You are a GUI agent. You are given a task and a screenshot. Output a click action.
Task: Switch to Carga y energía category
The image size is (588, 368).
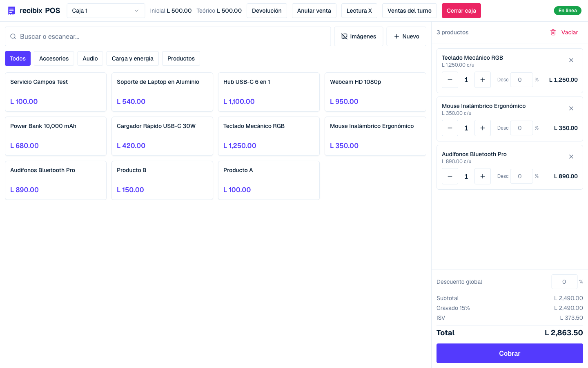(x=133, y=58)
